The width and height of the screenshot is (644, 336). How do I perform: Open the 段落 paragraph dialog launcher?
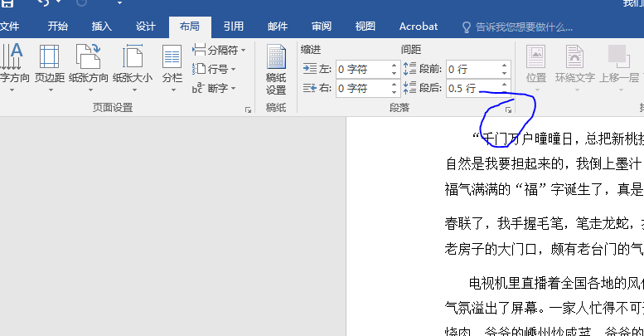(509, 110)
